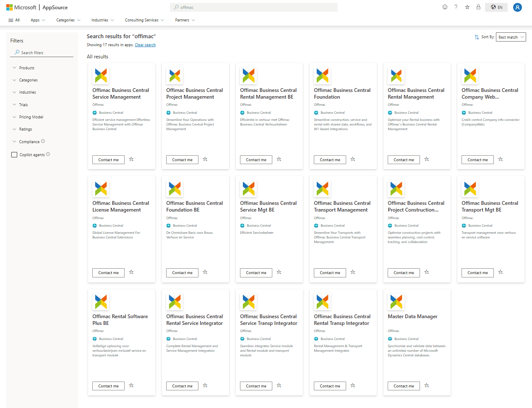Image resolution: width=532 pixels, height=408 pixels.
Task: Open Offimac Business Central Project Management title
Action: click(194, 94)
